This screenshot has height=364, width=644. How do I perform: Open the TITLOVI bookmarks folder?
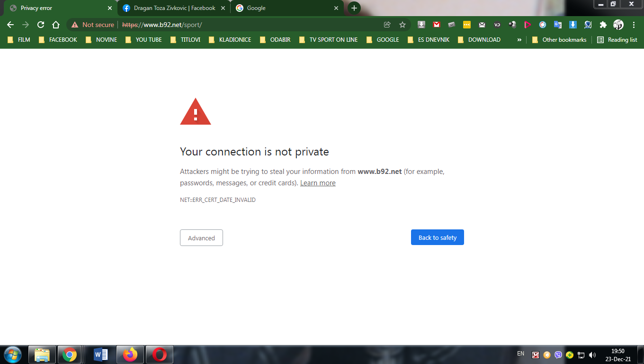[186, 40]
